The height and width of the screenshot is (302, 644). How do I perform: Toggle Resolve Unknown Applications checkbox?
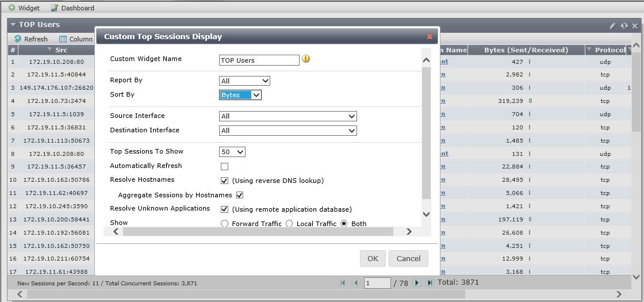click(x=224, y=209)
